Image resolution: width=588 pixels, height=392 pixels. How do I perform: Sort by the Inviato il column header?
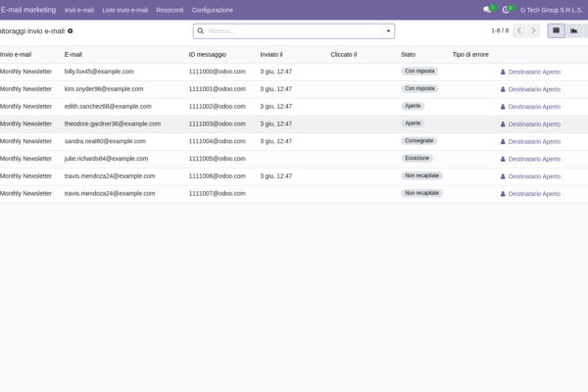pos(271,55)
